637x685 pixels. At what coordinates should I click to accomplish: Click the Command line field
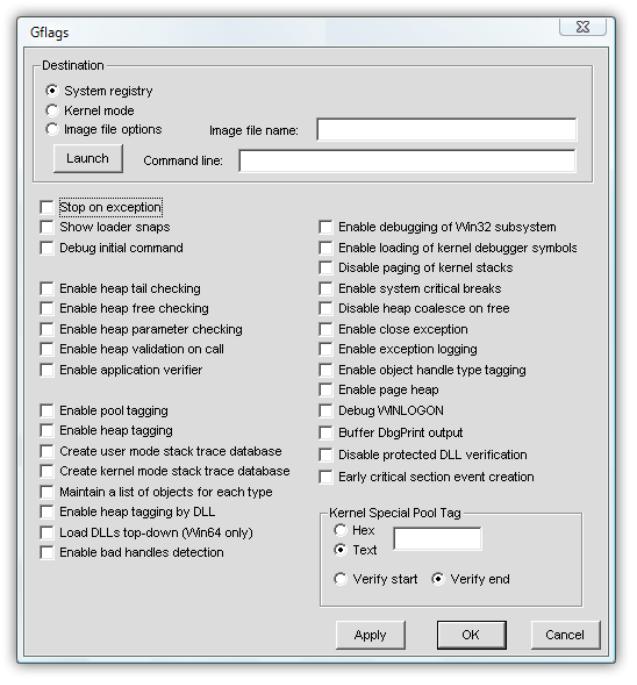click(407, 161)
